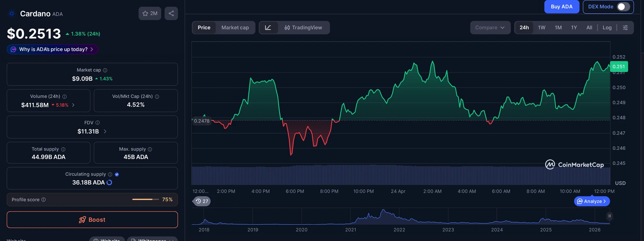This screenshot has width=644, height=241.
Task: Select the 1Y time range
Action: (x=574, y=27)
